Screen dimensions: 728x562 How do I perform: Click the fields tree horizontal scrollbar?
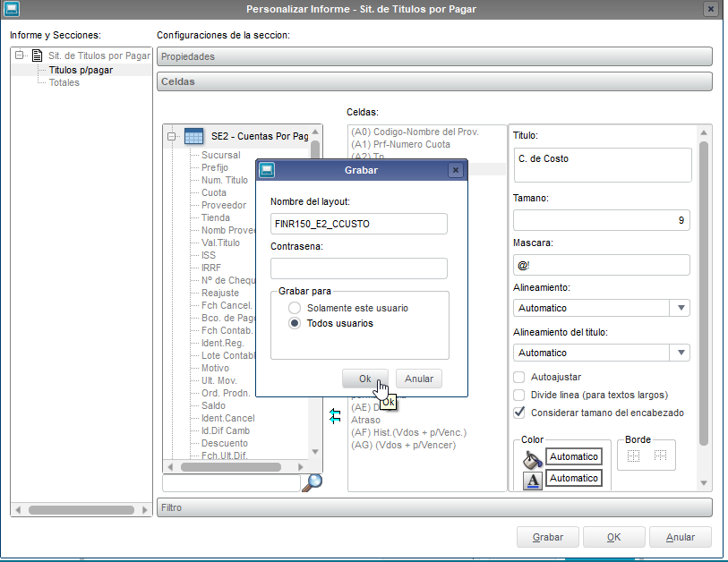tap(231, 467)
